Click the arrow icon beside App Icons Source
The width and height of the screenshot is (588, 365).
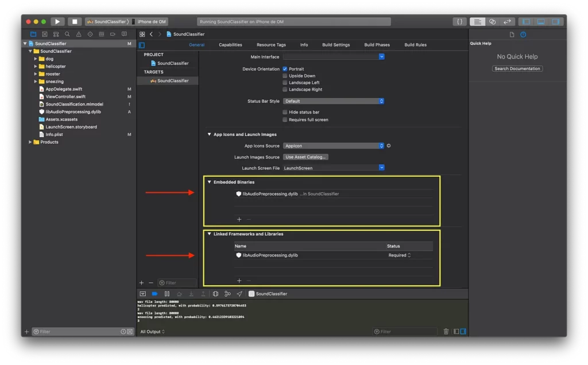389,146
